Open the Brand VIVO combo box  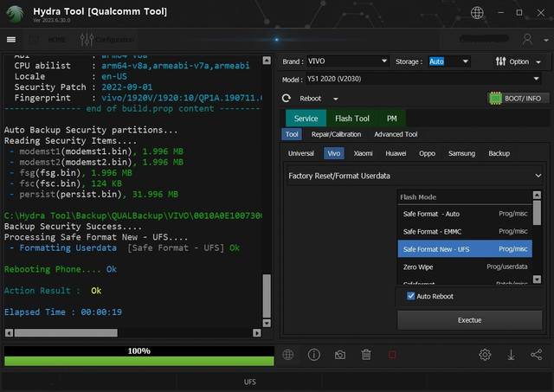pos(348,61)
